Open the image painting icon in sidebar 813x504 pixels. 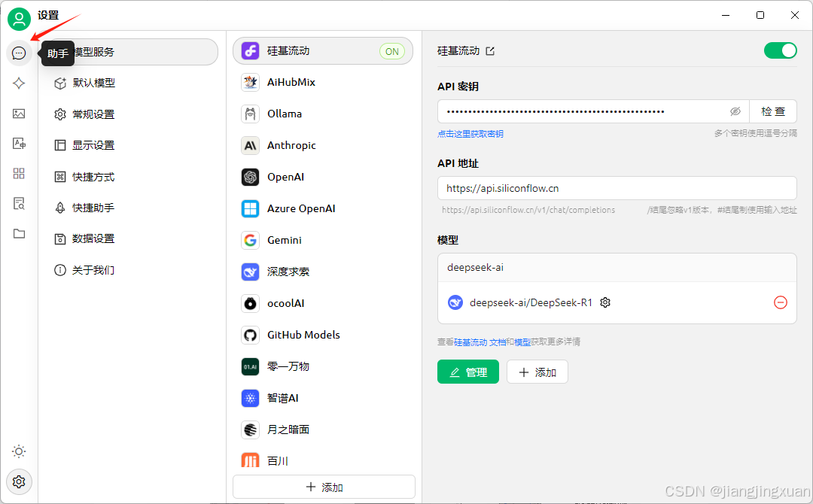coord(19,114)
